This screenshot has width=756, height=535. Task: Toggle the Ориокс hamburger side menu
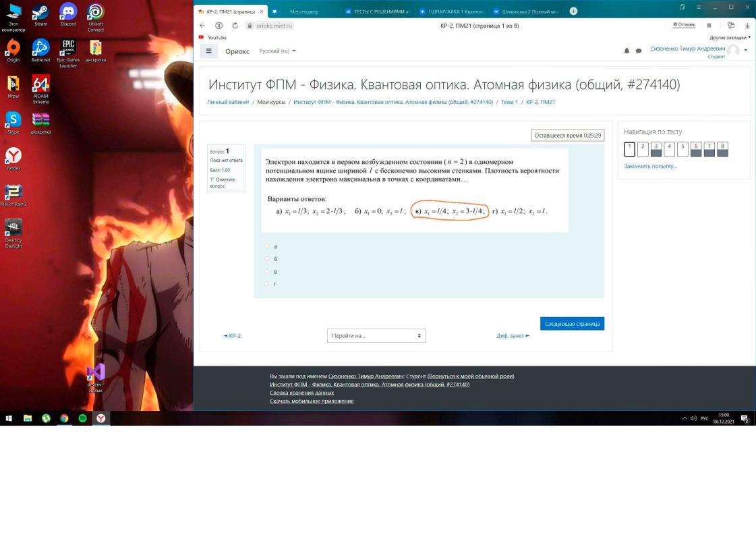pos(209,51)
